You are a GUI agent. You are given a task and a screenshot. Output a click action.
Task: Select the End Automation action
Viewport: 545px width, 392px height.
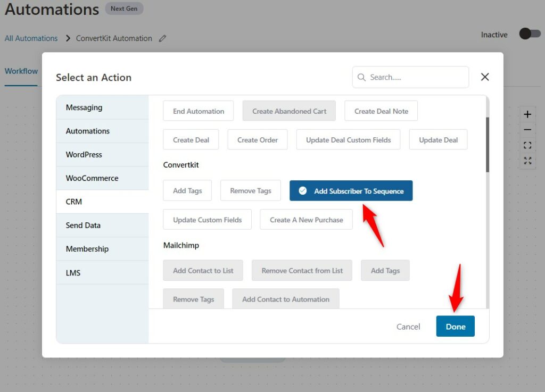[199, 111]
